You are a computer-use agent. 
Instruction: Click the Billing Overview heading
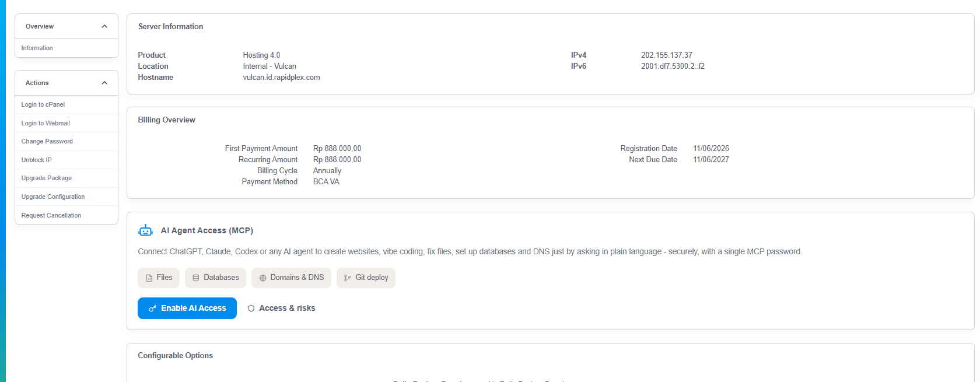tap(167, 120)
